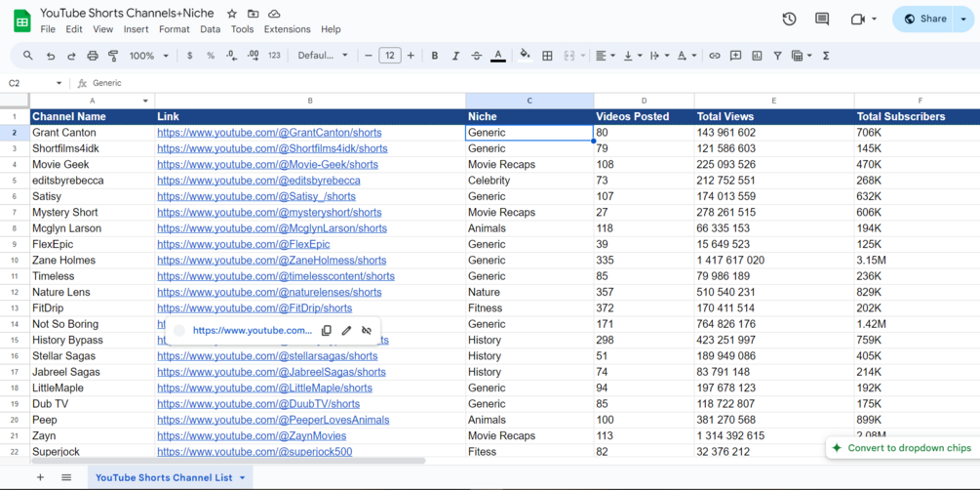Image resolution: width=980 pixels, height=490 pixels.
Task: Increase decimal places
Action: tap(254, 56)
